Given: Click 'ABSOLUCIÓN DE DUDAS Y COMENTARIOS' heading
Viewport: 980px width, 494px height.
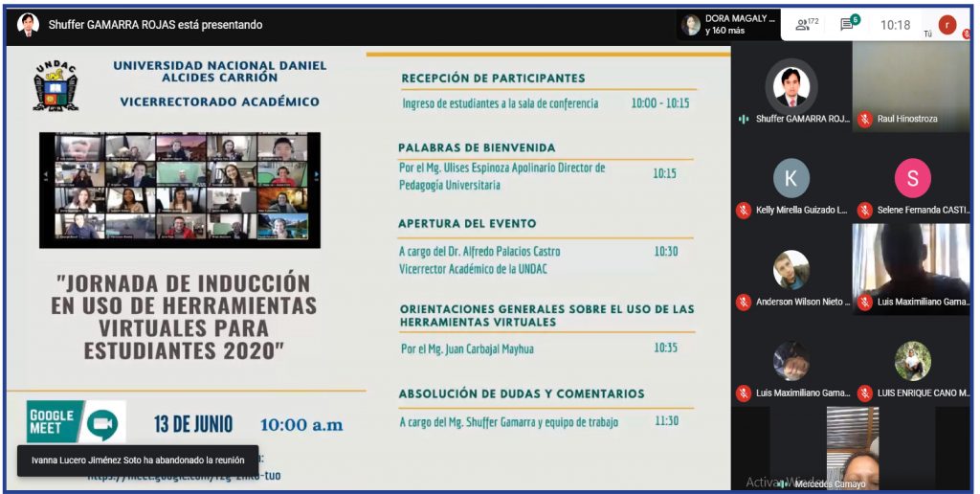Looking at the screenshot, I should [x=522, y=393].
